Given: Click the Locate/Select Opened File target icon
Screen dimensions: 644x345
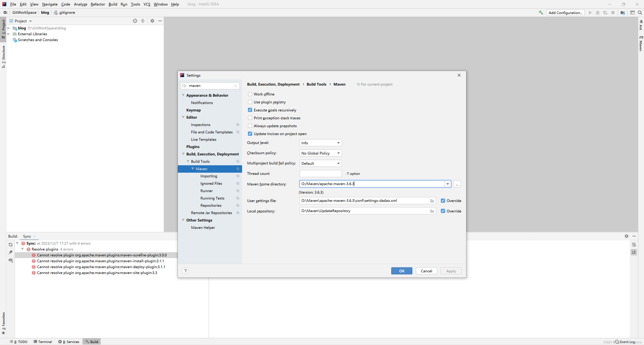Looking at the screenshot, I should click(x=135, y=21).
